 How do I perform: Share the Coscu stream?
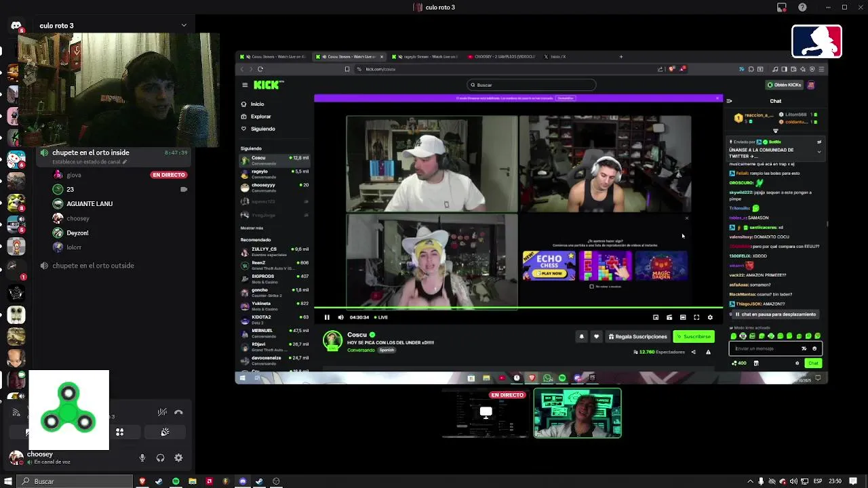693,352
